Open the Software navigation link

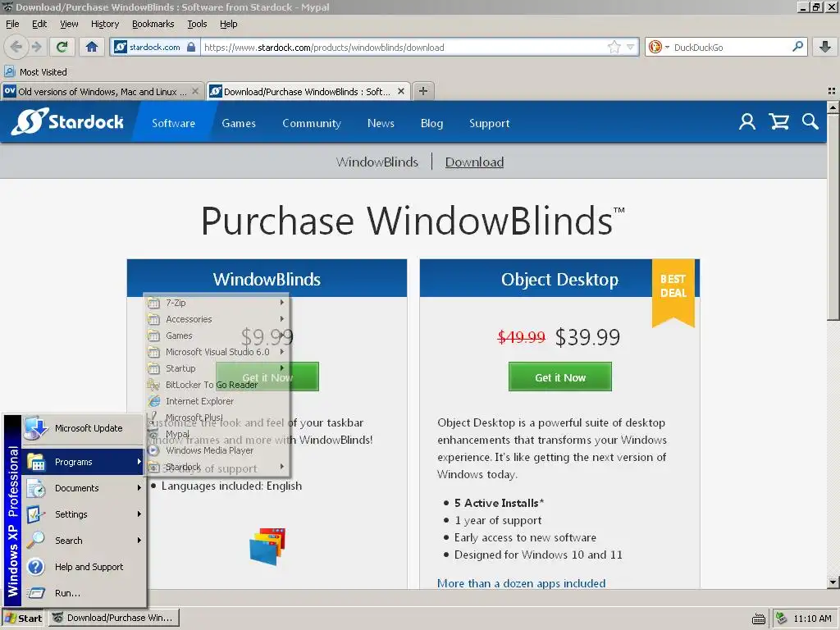coord(174,123)
